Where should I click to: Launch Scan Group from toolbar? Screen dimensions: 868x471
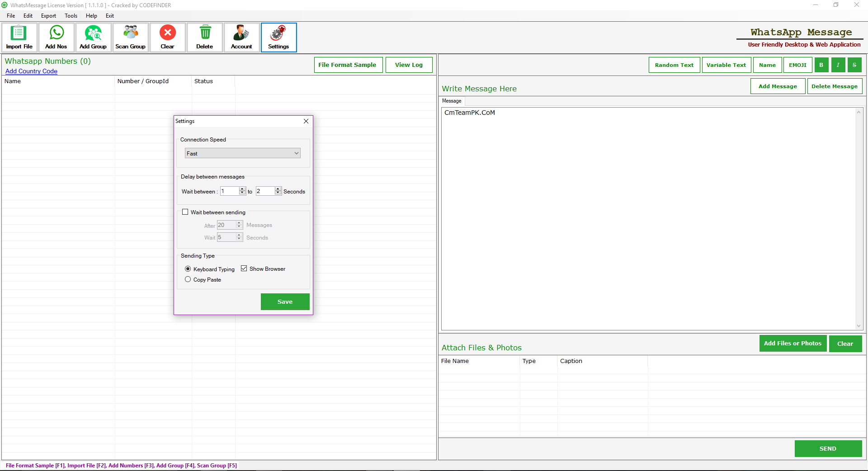coord(130,38)
